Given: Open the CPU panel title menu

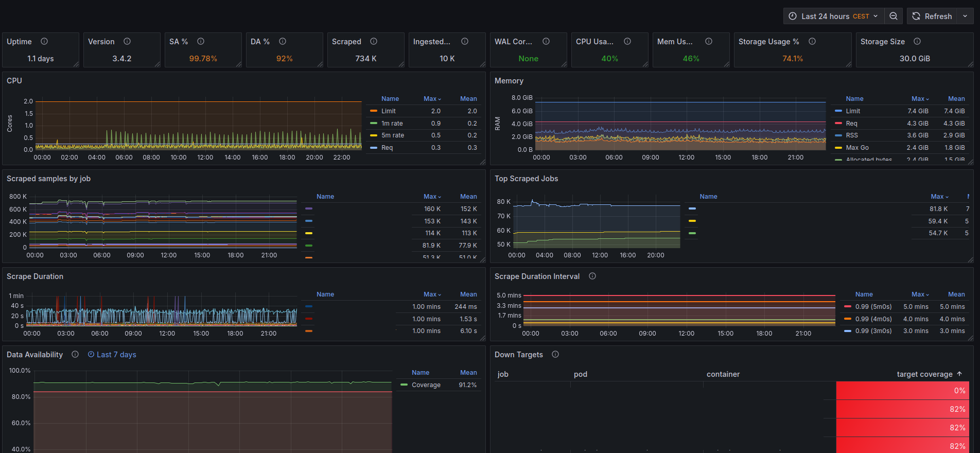Looking at the screenshot, I should tap(14, 81).
